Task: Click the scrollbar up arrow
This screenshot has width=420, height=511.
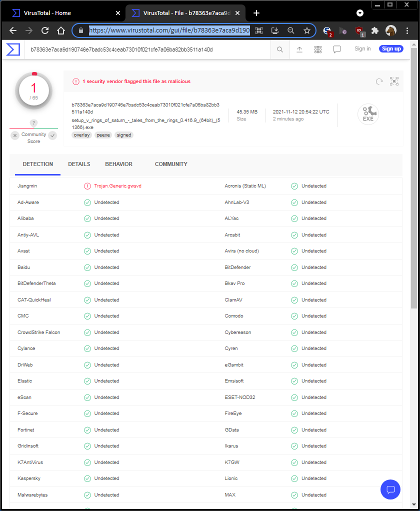Action: (x=414, y=44)
